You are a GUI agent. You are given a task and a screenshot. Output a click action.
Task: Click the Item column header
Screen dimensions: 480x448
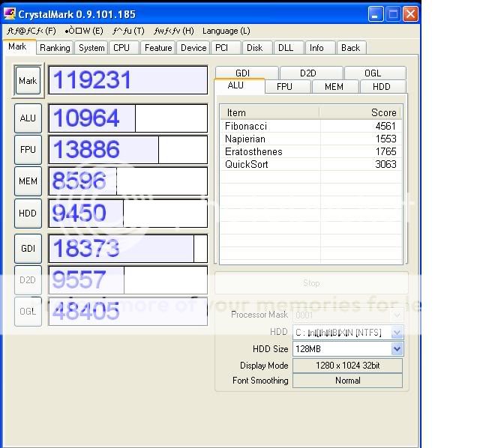click(x=269, y=112)
